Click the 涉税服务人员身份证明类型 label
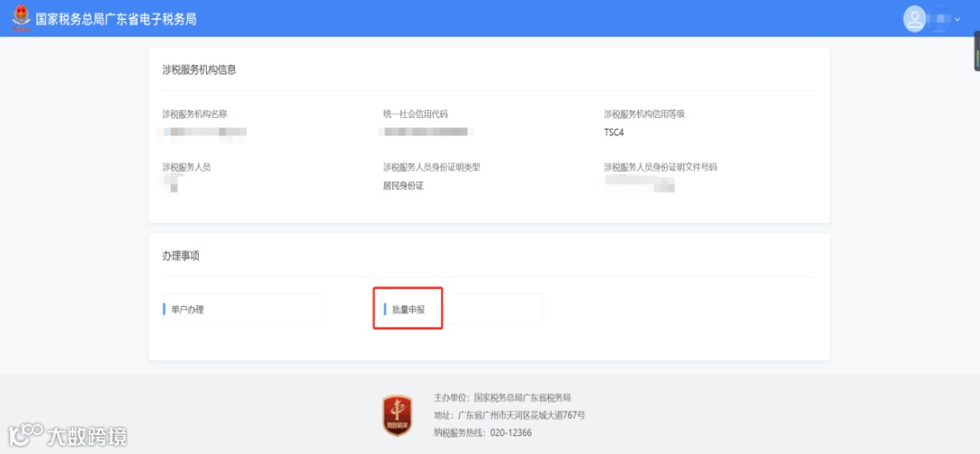Viewport: 980px width, 454px height. [x=432, y=167]
